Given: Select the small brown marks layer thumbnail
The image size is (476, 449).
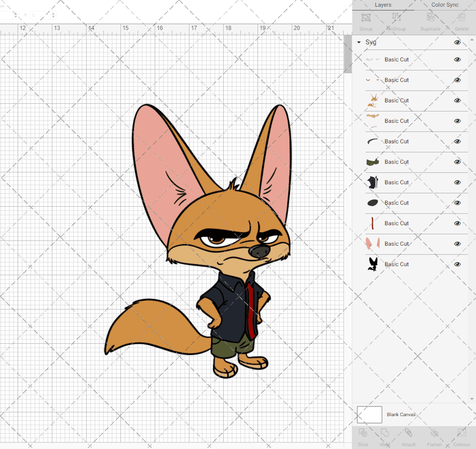Looking at the screenshot, I should (x=373, y=80).
